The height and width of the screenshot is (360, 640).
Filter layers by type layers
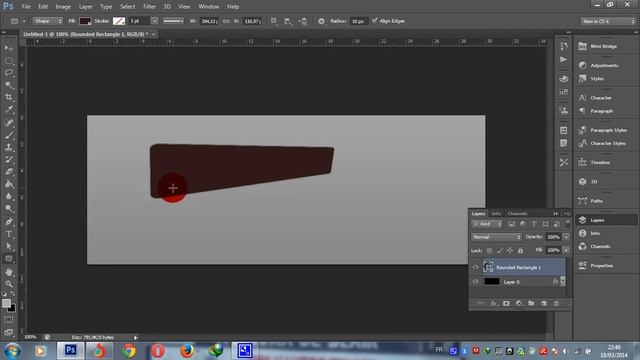534,224
